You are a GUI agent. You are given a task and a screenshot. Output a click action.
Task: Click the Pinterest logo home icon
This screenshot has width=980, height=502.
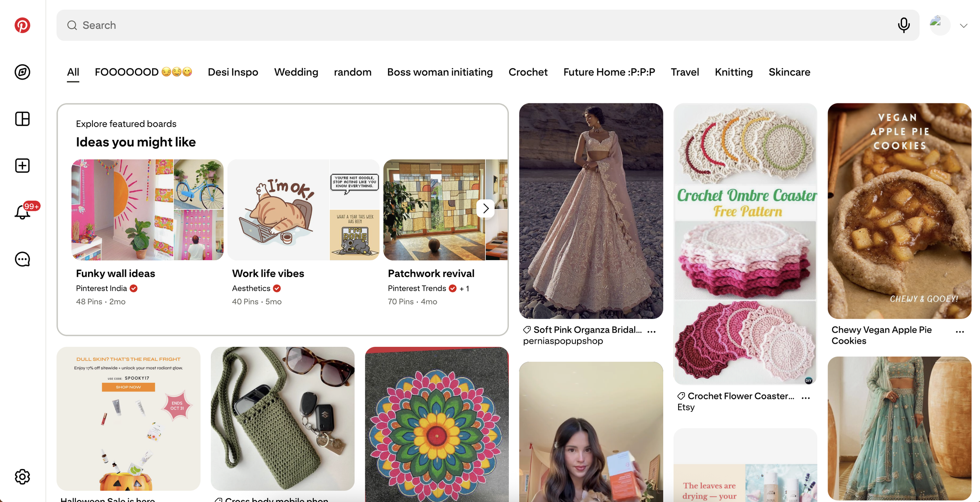[x=22, y=25]
